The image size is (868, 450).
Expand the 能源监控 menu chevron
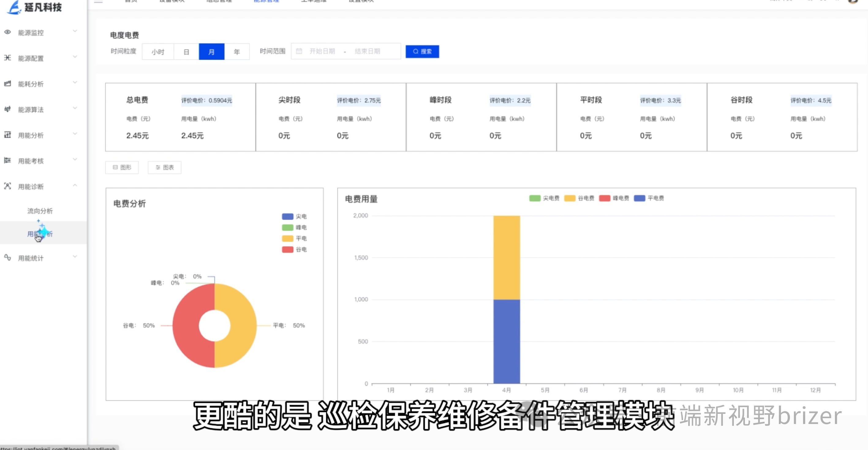pyautogui.click(x=75, y=31)
